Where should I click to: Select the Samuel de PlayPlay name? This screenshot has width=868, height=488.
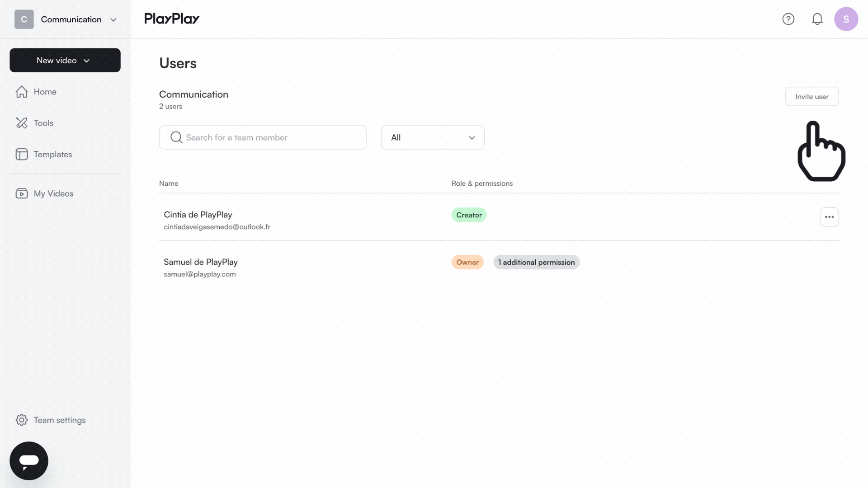pos(201,262)
